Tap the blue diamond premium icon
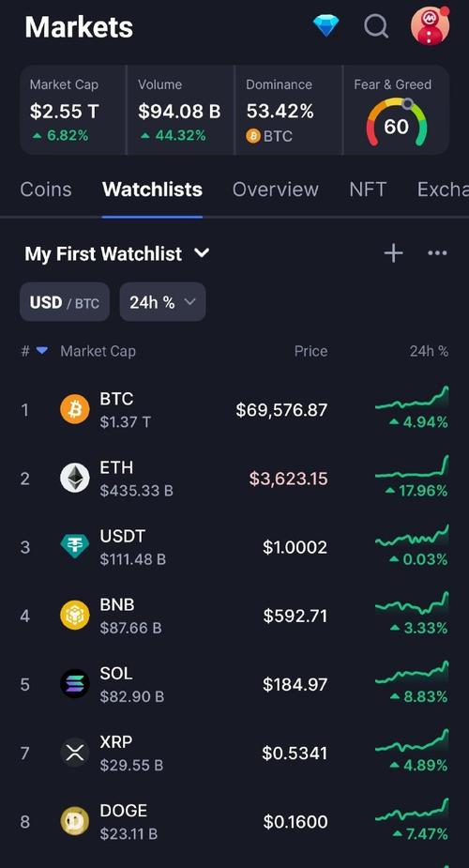This screenshot has height=868, width=469. tap(325, 25)
